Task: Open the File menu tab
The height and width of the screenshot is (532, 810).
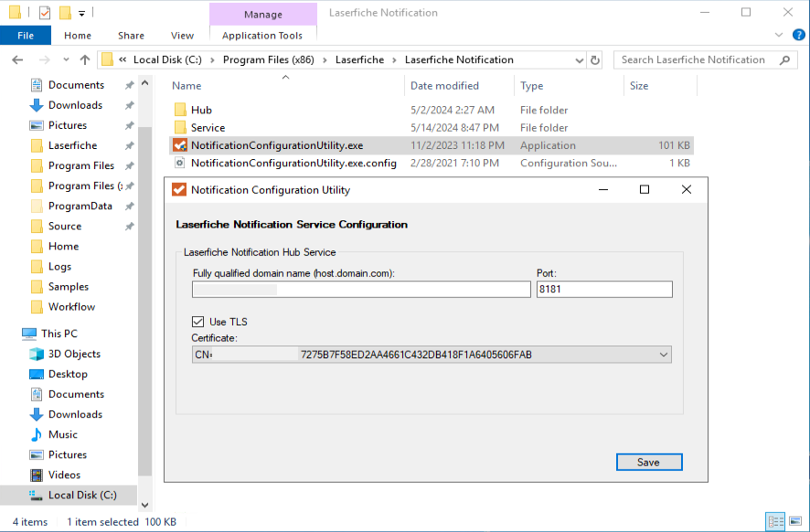Action: (26, 36)
